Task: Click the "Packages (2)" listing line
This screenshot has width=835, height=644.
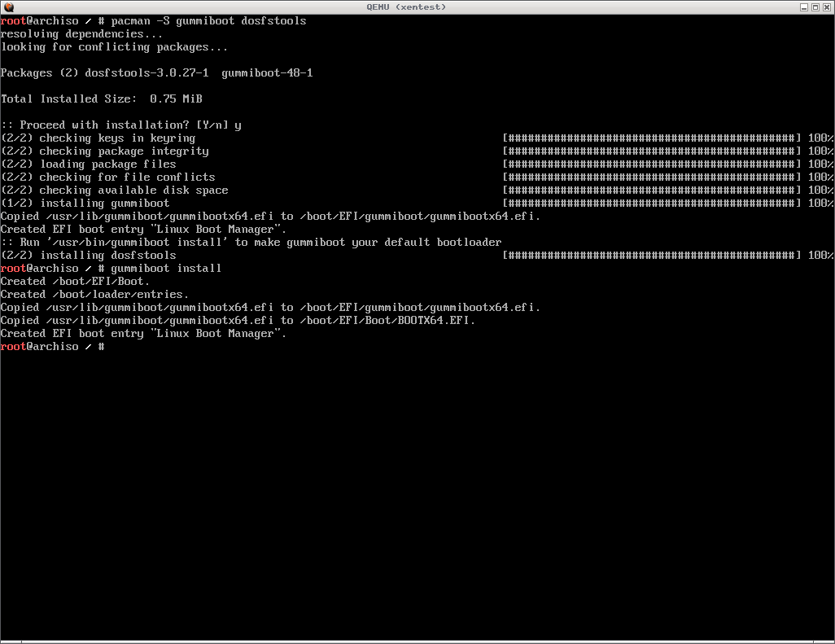Action: pyautogui.click(x=156, y=72)
